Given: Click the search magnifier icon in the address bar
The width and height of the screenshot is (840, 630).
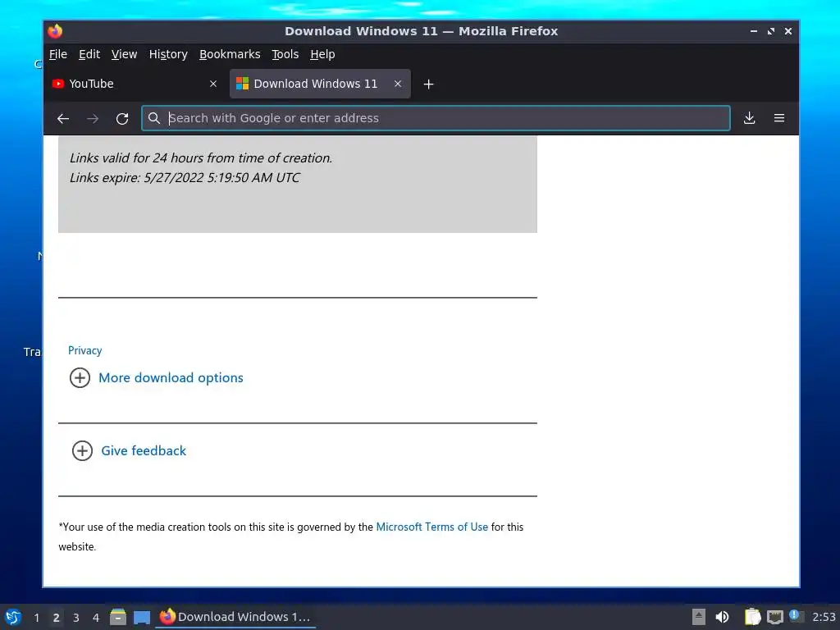Looking at the screenshot, I should (154, 118).
